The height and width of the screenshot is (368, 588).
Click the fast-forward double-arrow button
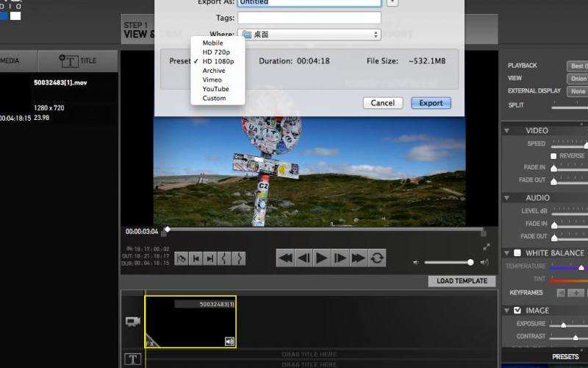click(x=358, y=258)
